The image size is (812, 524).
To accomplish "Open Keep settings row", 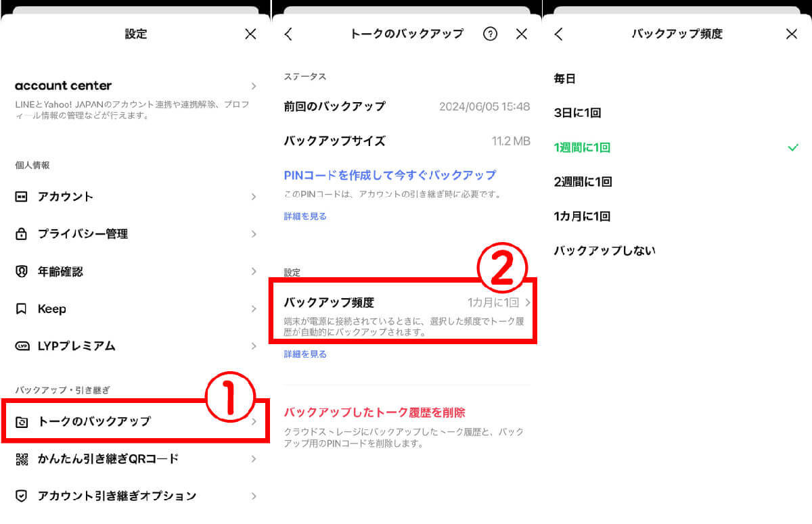I will pyautogui.click(x=135, y=309).
